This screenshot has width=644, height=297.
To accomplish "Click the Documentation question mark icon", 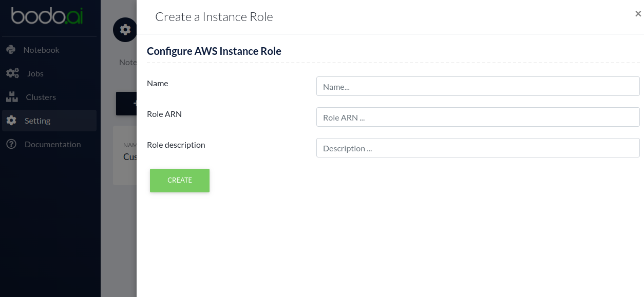I will click(x=11, y=144).
